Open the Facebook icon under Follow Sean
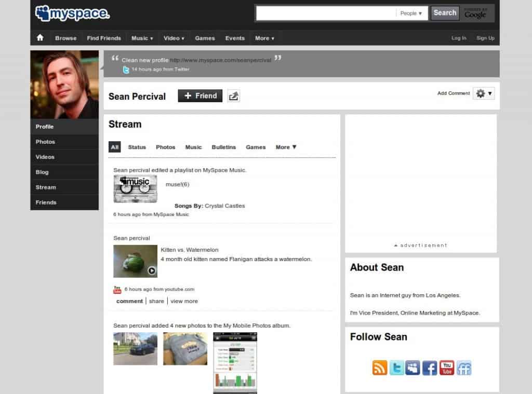532x394 pixels. pyautogui.click(x=430, y=368)
